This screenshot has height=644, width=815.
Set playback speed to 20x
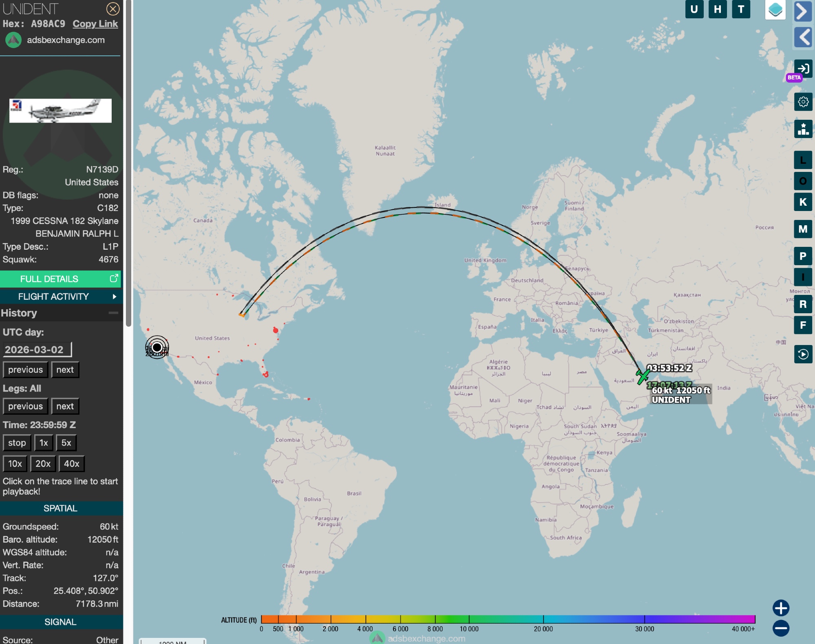[43, 464]
